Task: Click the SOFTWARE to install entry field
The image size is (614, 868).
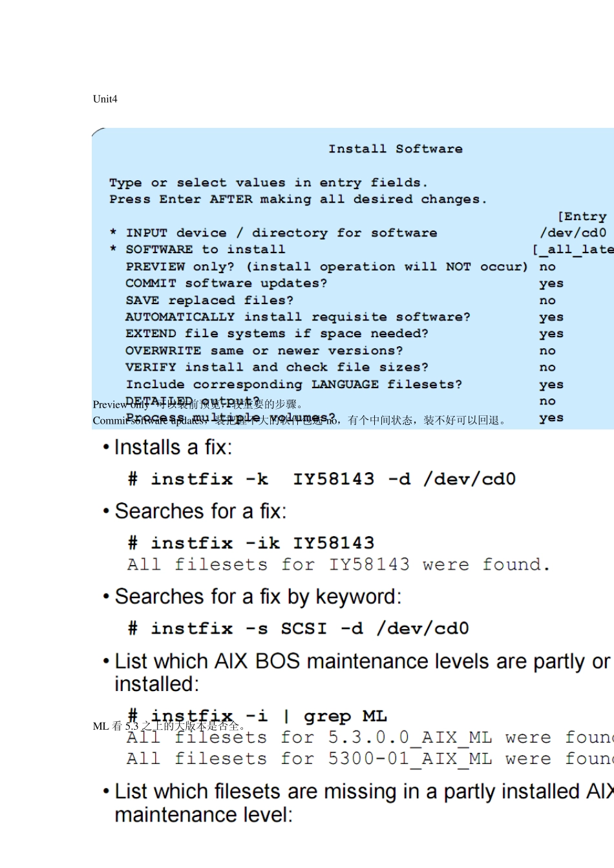Action: pos(573,250)
